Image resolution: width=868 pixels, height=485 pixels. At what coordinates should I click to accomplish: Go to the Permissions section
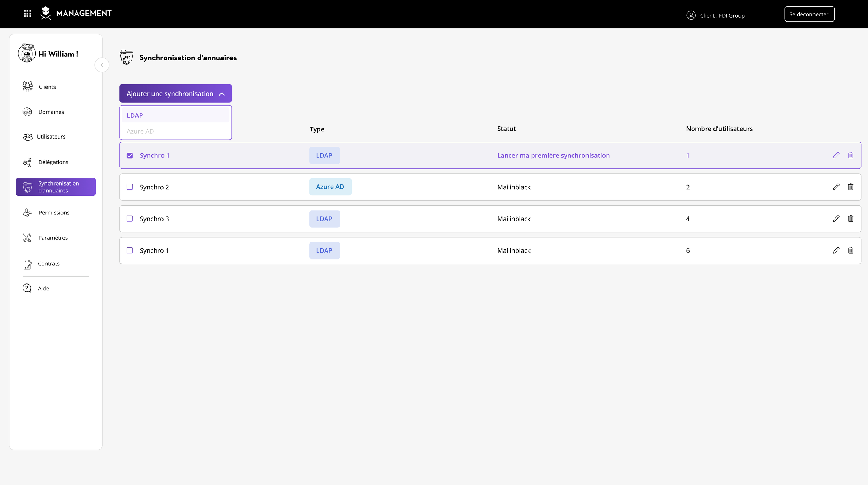click(x=54, y=212)
